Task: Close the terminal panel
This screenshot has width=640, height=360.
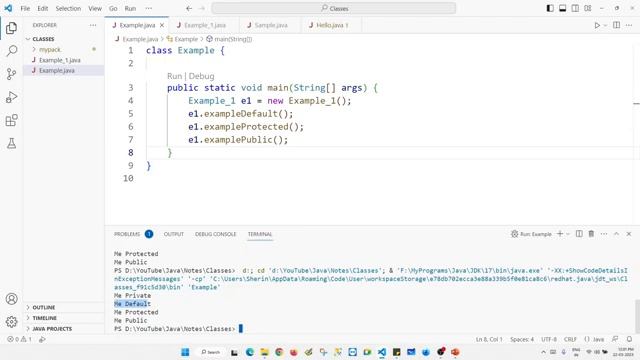Action: [x=629, y=234]
